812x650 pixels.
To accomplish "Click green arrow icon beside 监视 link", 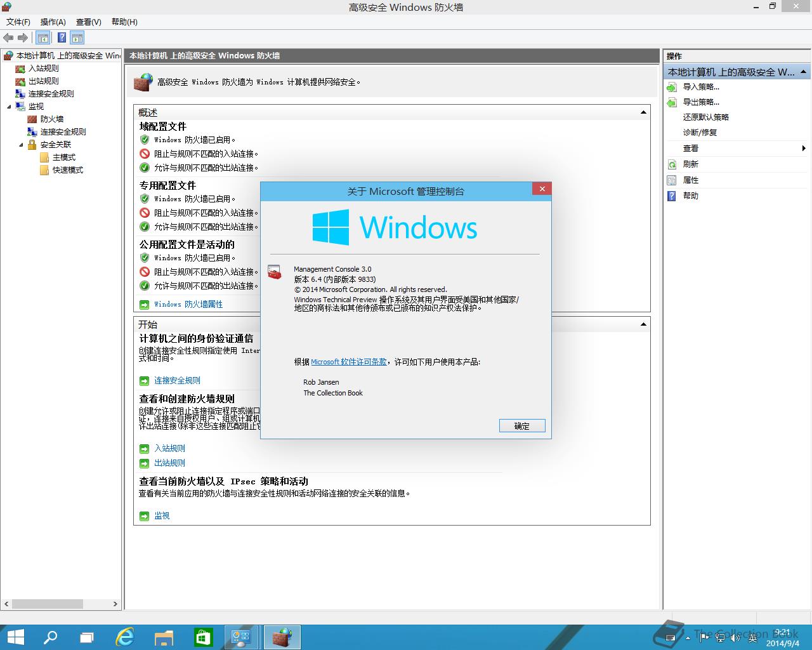I will (x=145, y=516).
